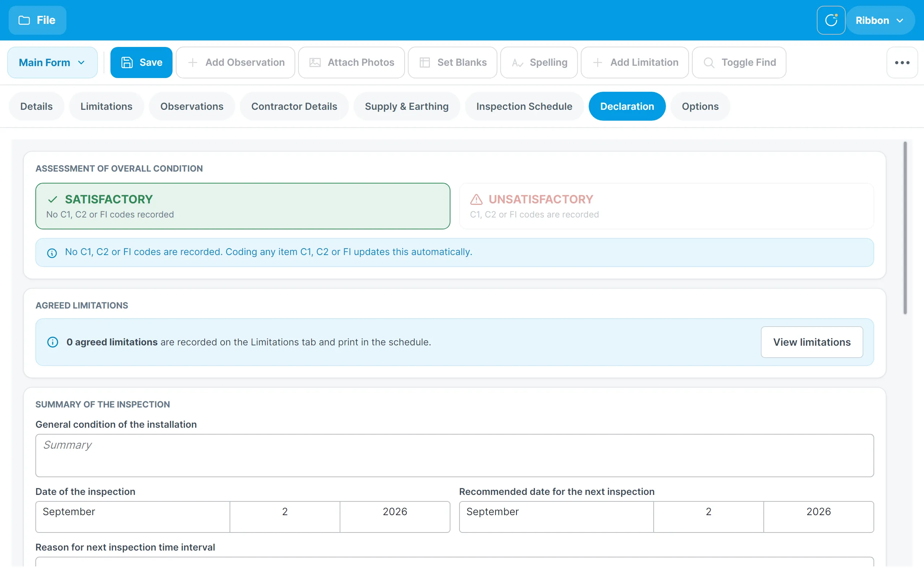Open the more options ellipsis menu
924x578 pixels.
(902, 62)
